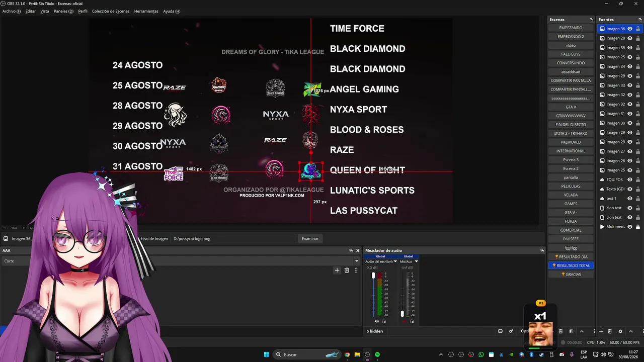644x362 pixels.
Task: Open the Colección de Escenas menu
Action: 111,11
